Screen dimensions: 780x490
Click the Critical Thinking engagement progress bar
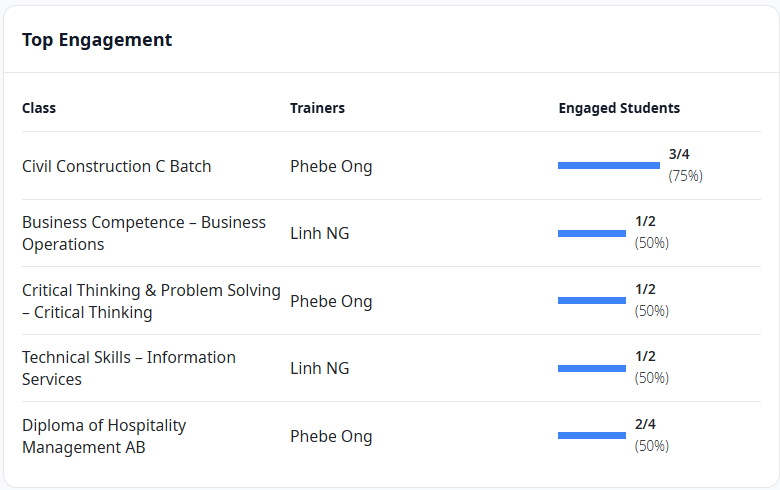coord(591,300)
